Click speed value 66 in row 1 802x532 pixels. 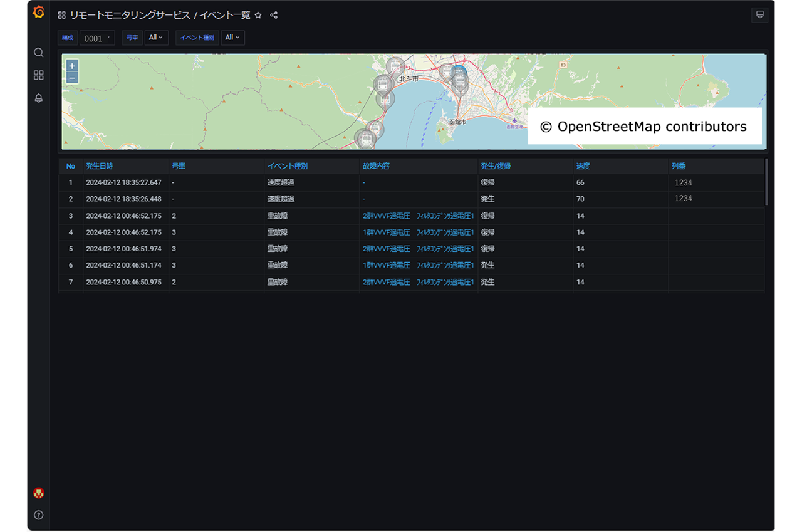point(580,182)
